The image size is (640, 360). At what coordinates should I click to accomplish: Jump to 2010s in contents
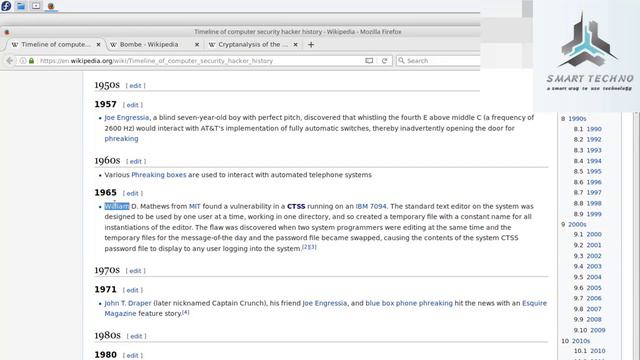tap(581, 341)
